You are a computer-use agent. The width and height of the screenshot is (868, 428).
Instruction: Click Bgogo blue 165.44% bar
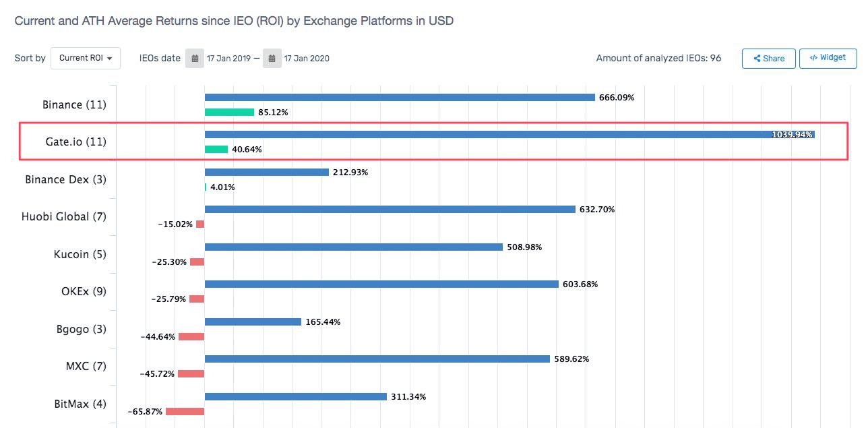click(x=253, y=322)
